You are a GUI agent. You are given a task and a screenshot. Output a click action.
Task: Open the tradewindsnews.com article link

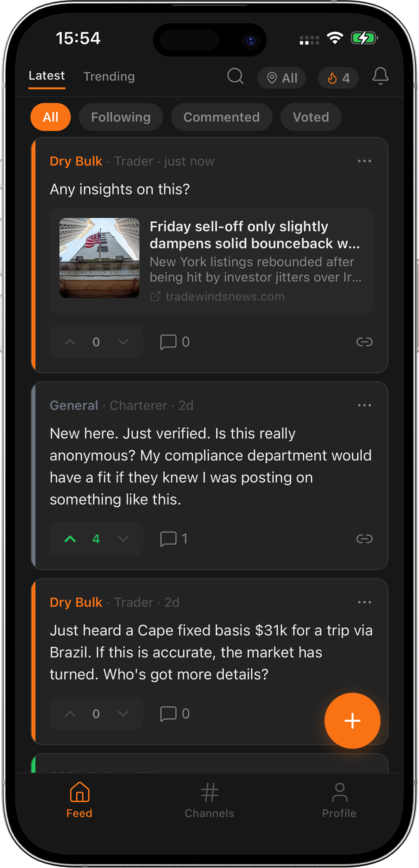(224, 297)
